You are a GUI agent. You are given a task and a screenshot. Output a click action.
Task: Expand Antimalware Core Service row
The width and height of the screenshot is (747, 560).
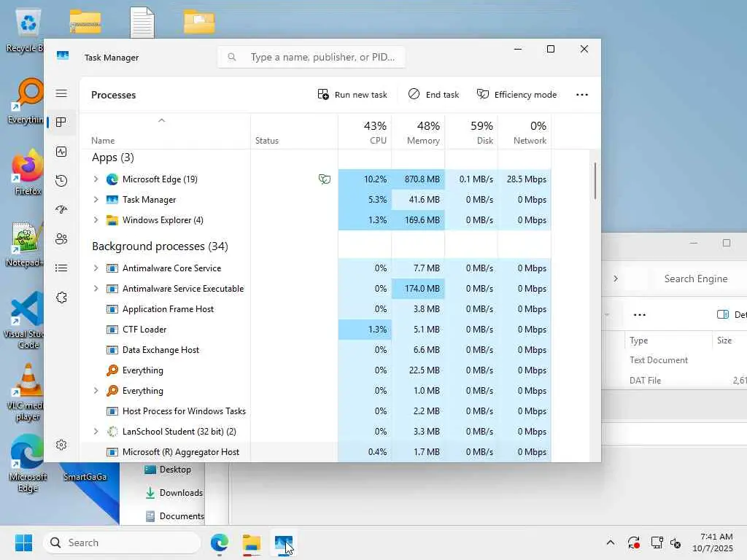tap(96, 268)
